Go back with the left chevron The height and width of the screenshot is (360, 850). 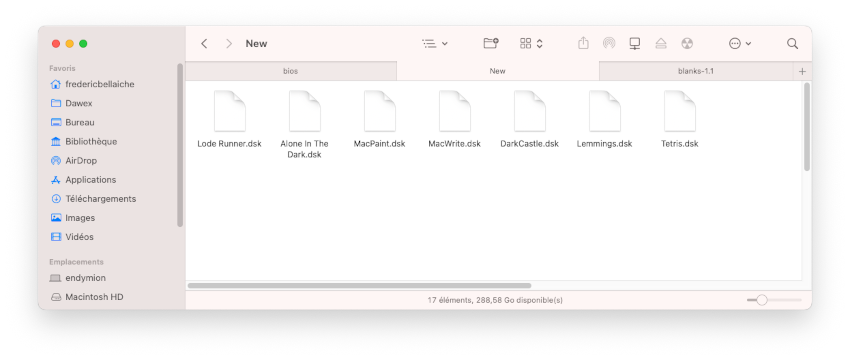click(204, 44)
